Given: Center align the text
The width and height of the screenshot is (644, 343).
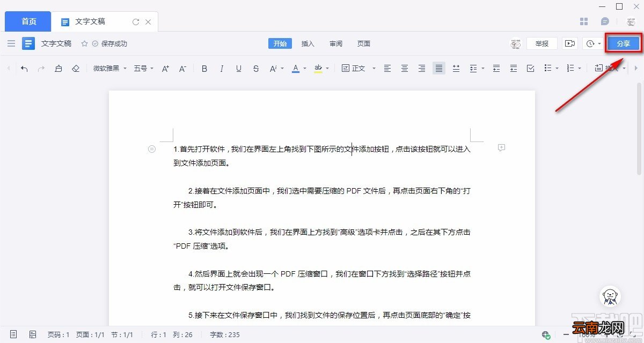Looking at the screenshot, I should [405, 69].
